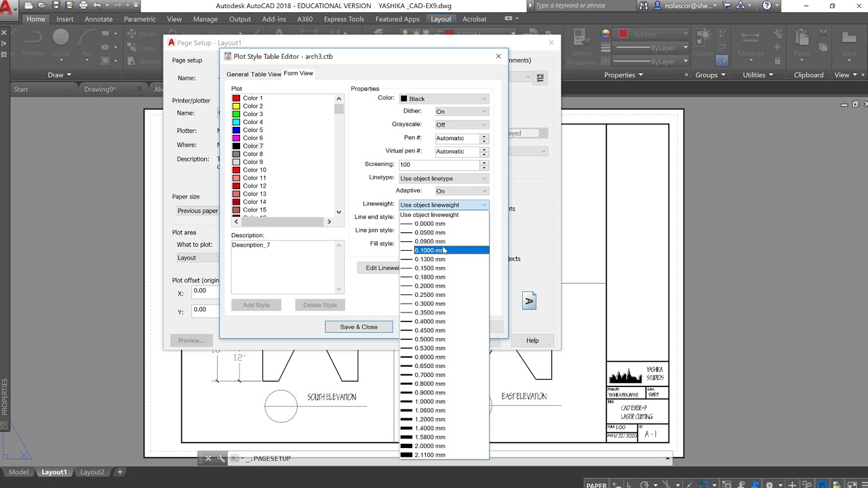Image resolution: width=868 pixels, height=488 pixels.
Task: Expand the Utilities panel in ribbon
Action: point(758,75)
